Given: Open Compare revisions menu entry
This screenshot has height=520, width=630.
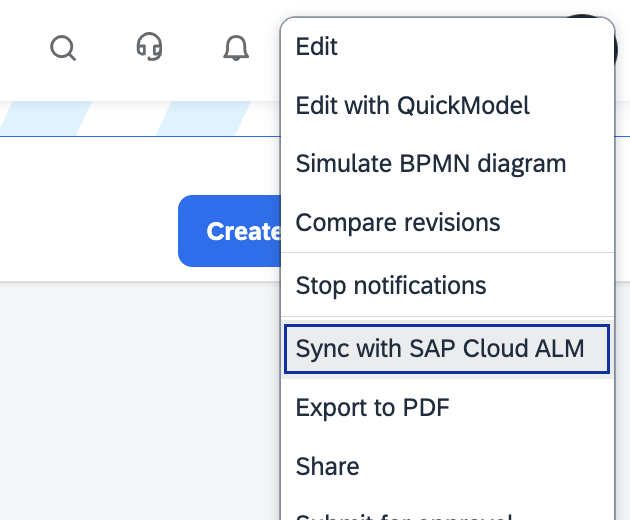Looking at the screenshot, I should [x=398, y=222].
